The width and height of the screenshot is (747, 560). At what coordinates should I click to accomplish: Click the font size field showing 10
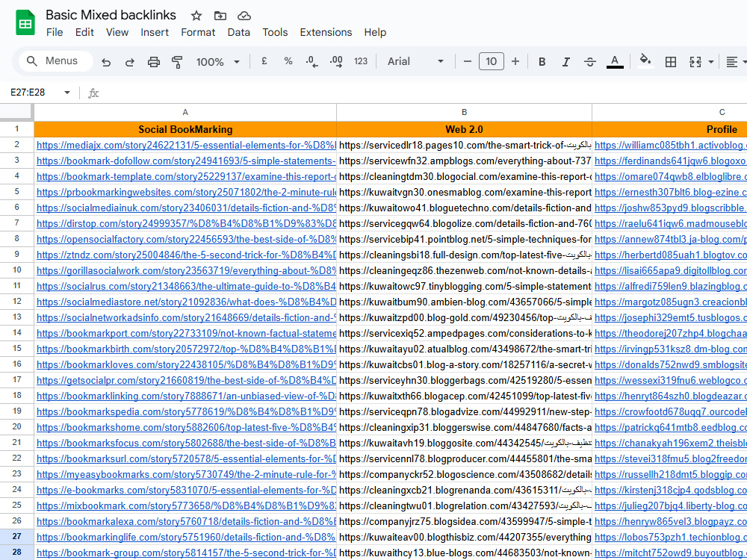[x=492, y=61]
